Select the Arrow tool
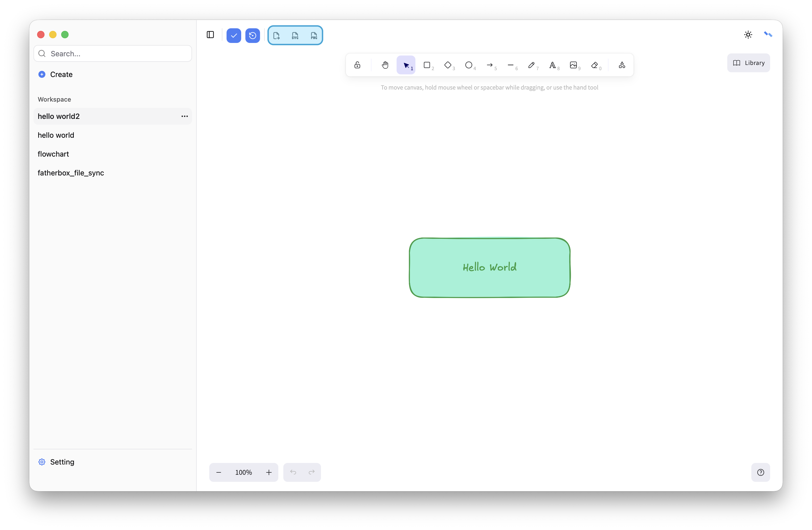The image size is (812, 530). click(490, 65)
